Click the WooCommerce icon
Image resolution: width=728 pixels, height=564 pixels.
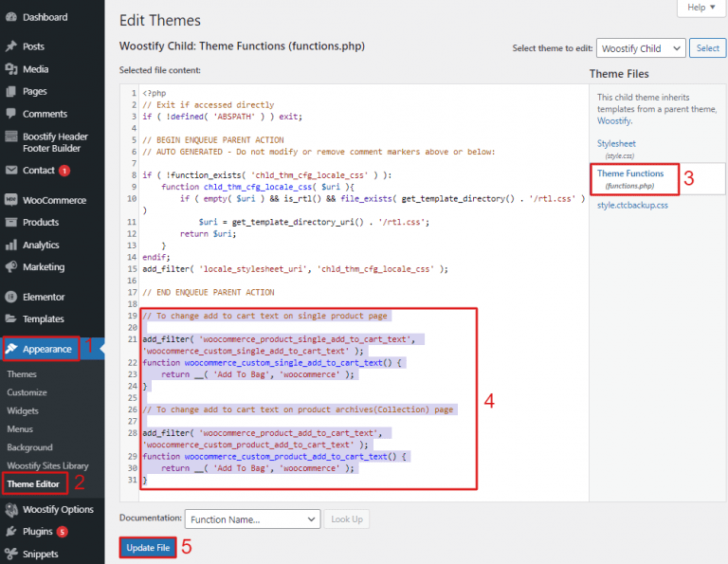[x=10, y=200]
